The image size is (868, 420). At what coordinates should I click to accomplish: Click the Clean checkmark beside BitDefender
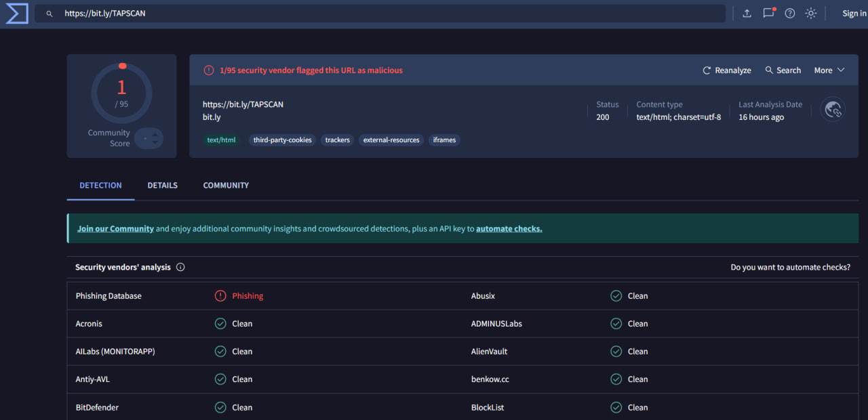[220, 407]
